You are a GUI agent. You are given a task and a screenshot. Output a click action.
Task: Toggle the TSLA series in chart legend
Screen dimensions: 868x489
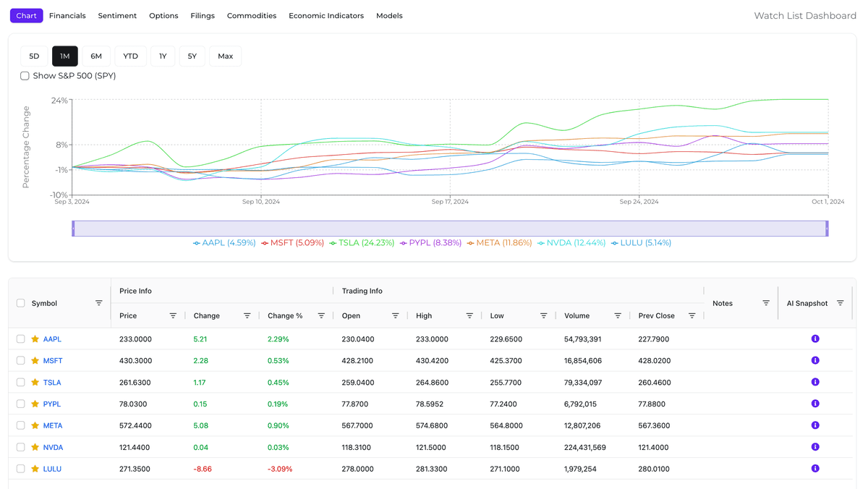click(362, 243)
